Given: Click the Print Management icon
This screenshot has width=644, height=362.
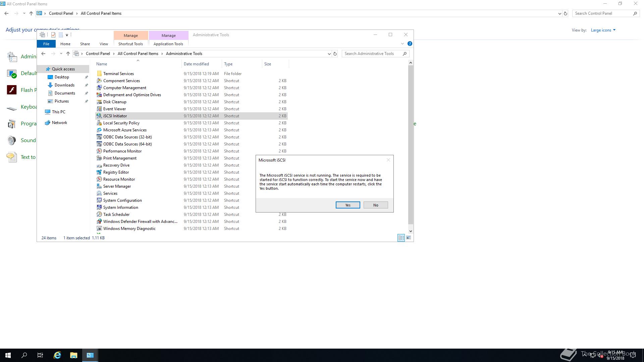Looking at the screenshot, I should (99, 158).
